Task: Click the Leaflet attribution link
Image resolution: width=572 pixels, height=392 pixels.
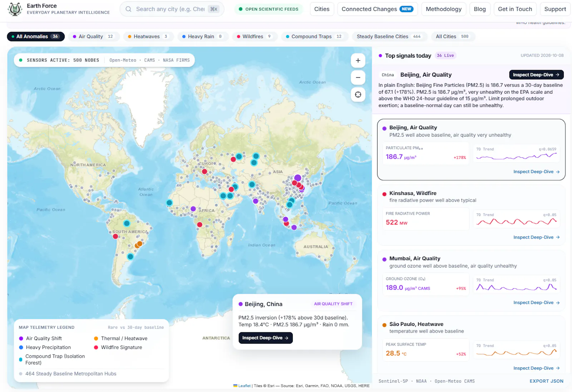Action: (244, 386)
